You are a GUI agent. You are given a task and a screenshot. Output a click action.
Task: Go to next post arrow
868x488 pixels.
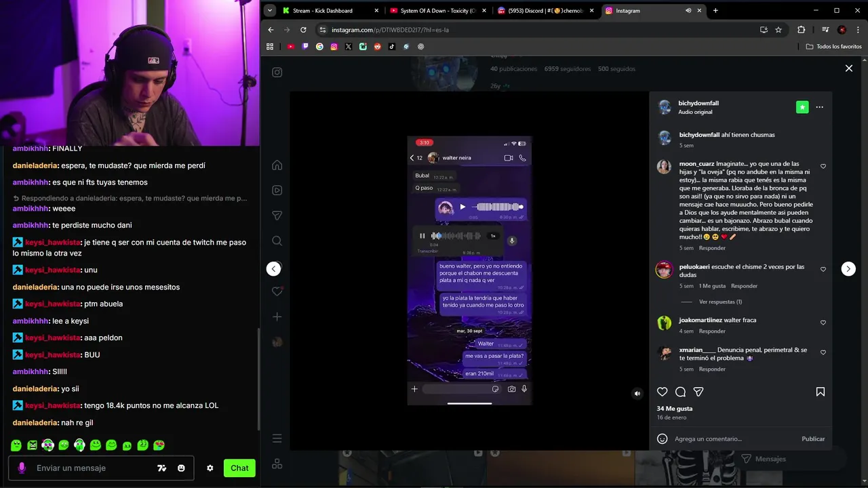pos(848,269)
